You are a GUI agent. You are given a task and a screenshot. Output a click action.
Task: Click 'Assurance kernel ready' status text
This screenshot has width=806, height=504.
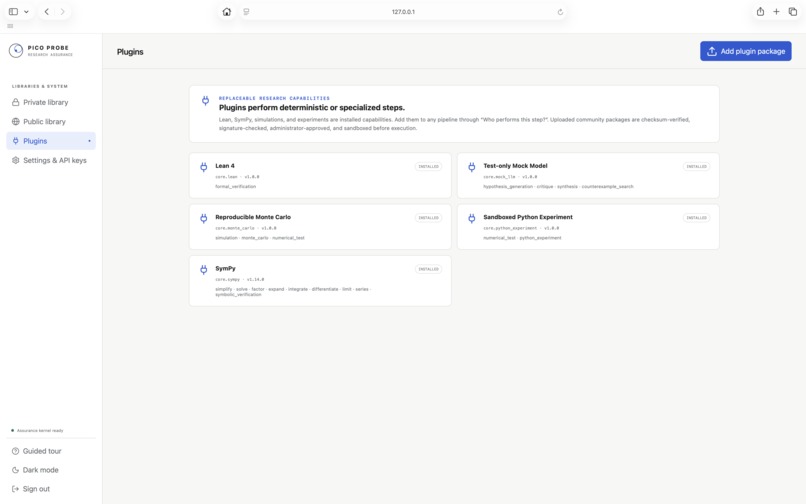click(x=40, y=430)
